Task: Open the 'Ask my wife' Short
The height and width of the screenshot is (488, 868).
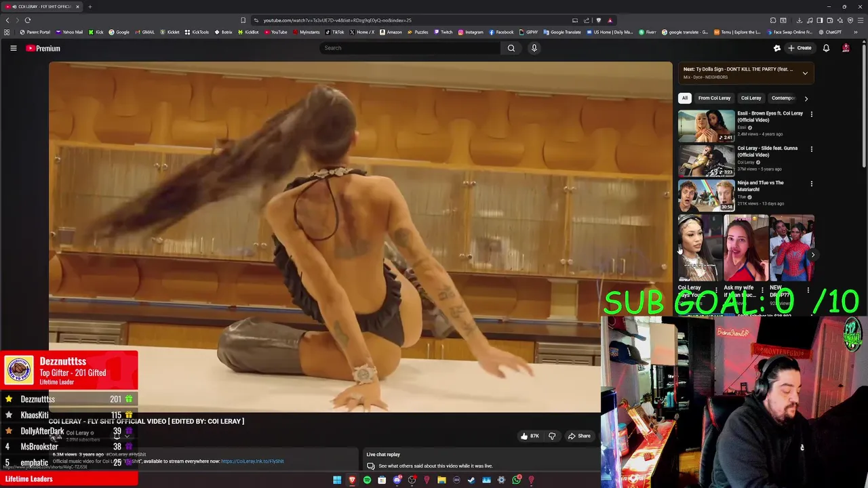Action: [x=745, y=248]
